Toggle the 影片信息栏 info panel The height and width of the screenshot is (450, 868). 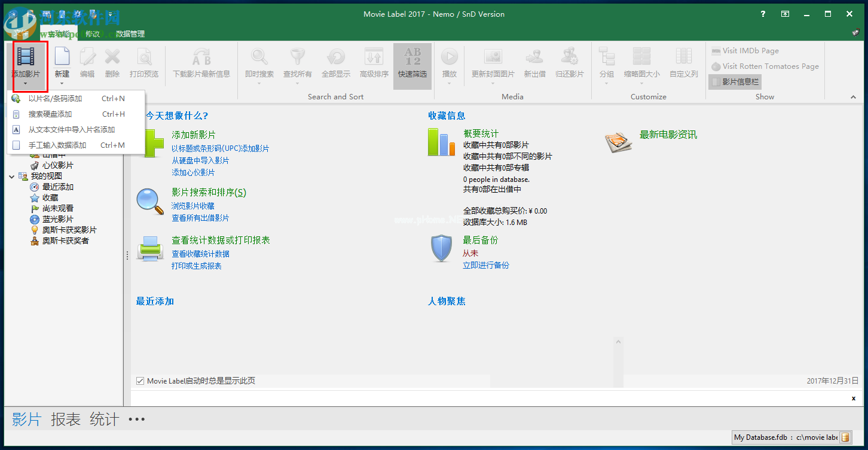tap(735, 82)
